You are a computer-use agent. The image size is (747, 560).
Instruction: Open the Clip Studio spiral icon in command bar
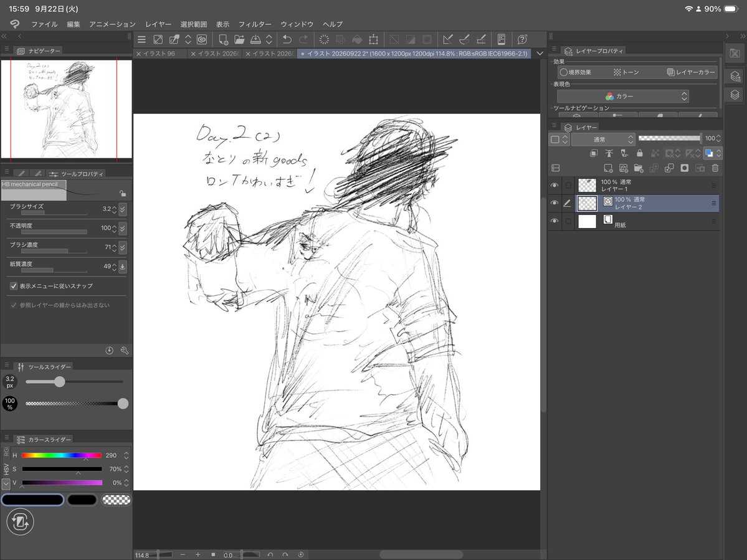201,39
